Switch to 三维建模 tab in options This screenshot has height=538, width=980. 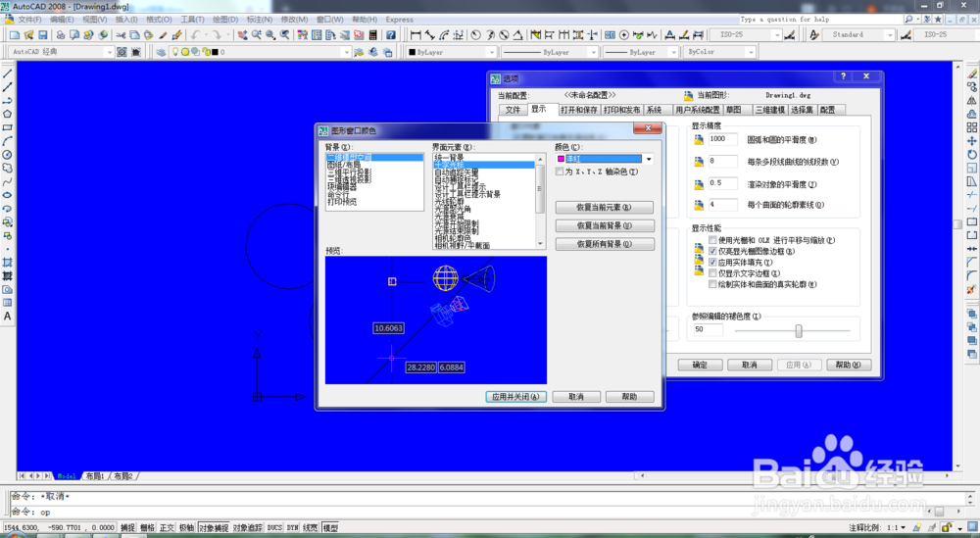point(770,110)
